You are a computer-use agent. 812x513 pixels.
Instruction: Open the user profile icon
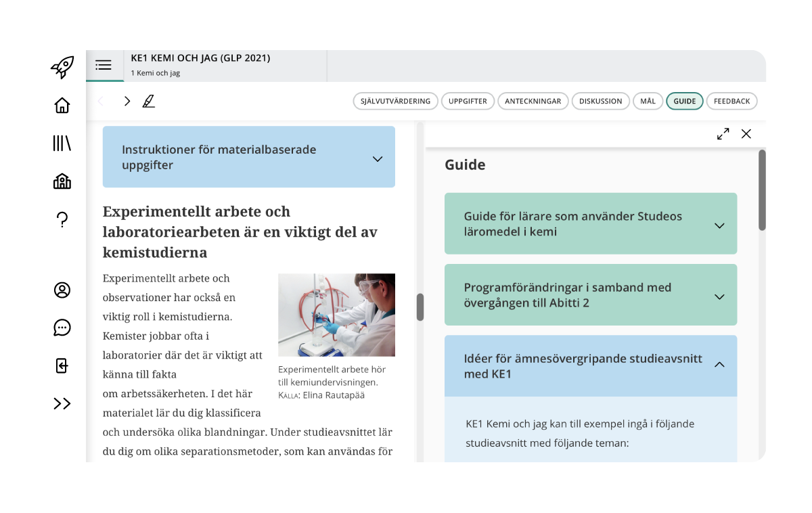pos(62,290)
